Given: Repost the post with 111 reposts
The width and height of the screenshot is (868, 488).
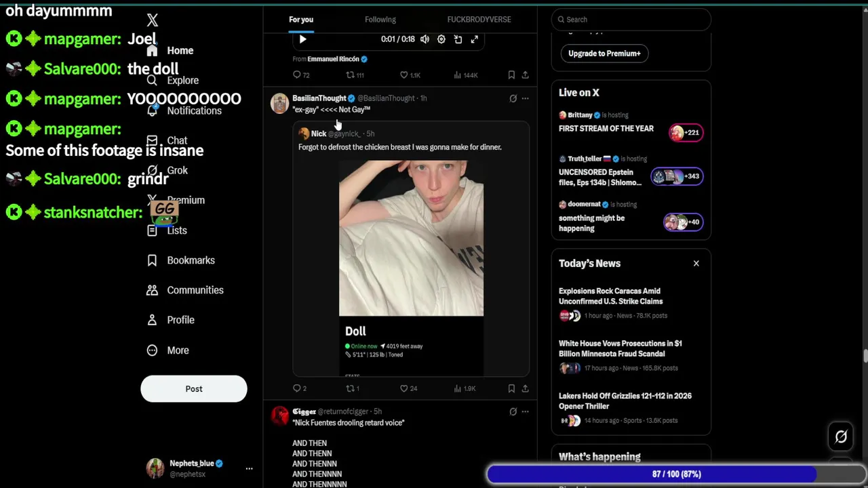Looking at the screenshot, I should pos(355,75).
